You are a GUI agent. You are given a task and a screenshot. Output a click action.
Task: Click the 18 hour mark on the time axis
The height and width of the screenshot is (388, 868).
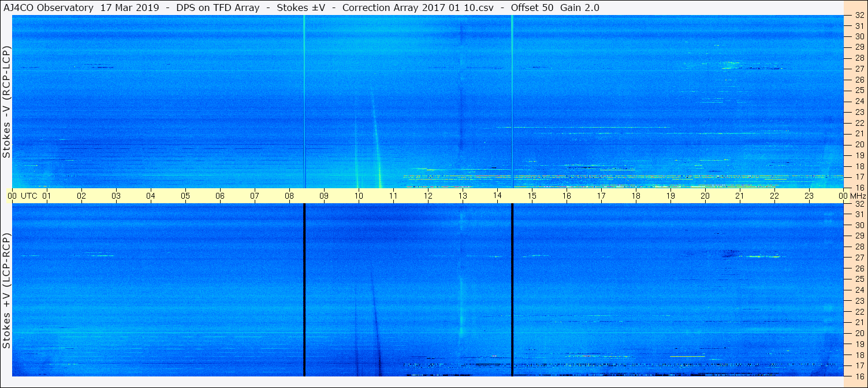636,196
